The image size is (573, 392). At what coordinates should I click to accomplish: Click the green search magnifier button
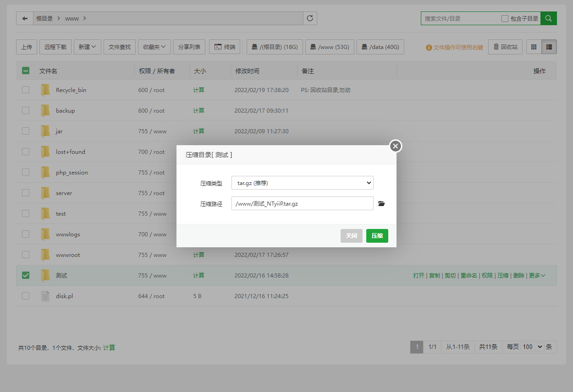click(549, 18)
